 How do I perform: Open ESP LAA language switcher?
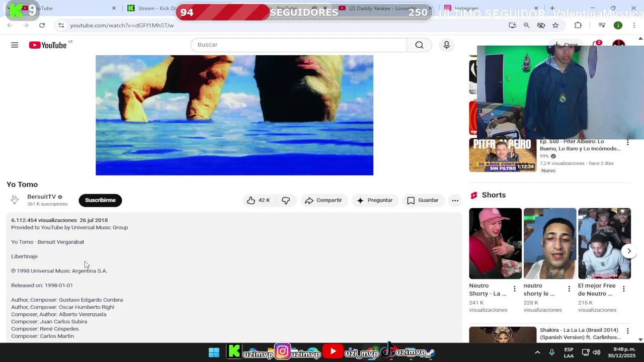pyautogui.click(x=569, y=352)
